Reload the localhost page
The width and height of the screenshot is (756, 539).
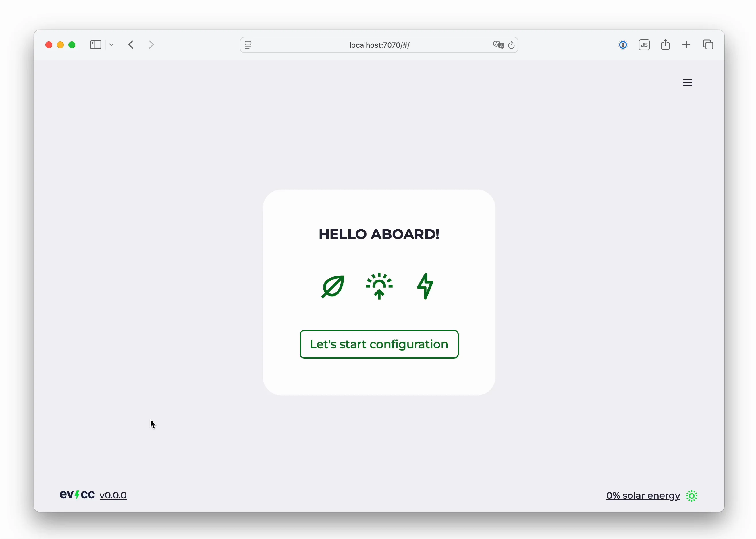pyautogui.click(x=511, y=45)
